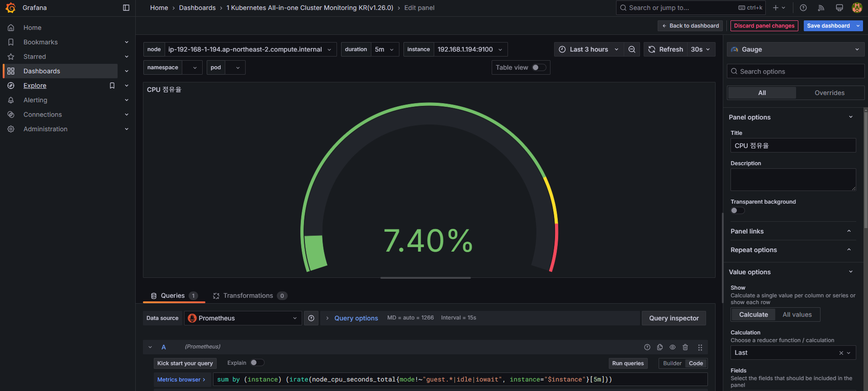Click the Description text area
This screenshot has height=391, width=868.
(x=793, y=180)
